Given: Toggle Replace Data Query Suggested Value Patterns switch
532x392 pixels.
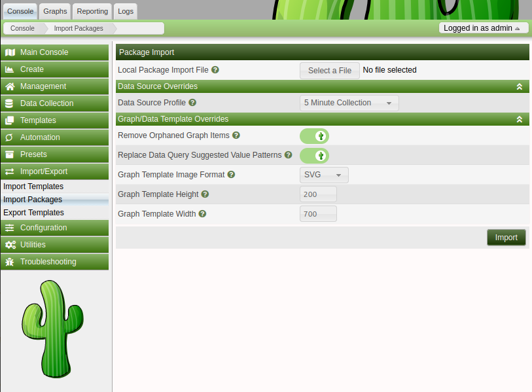Looking at the screenshot, I should click(x=314, y=156).
